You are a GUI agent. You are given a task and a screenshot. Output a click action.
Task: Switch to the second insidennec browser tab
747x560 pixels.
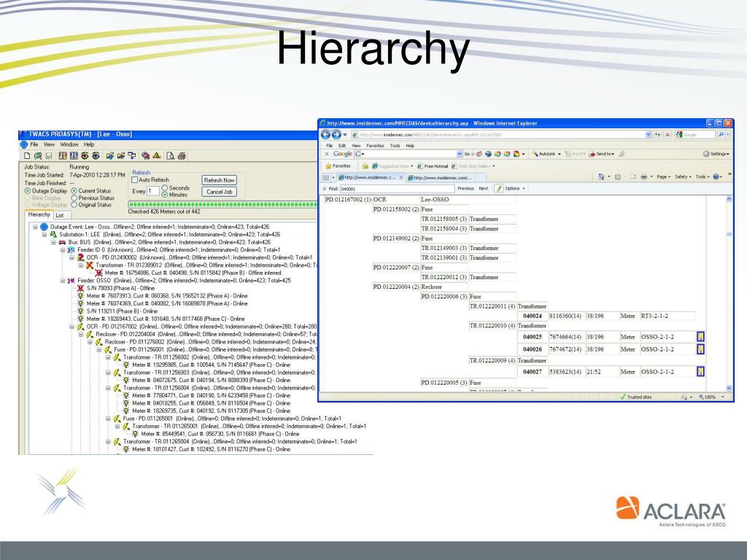439,178
